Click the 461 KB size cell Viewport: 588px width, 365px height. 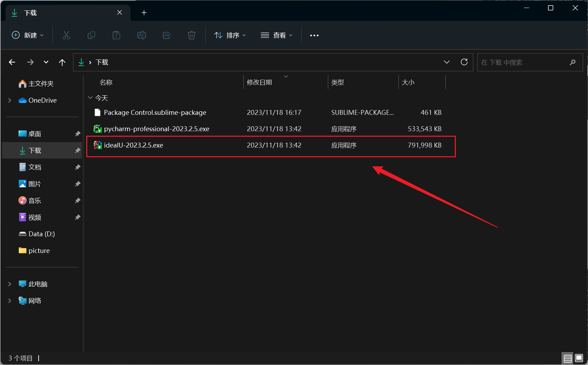[431, 112]
